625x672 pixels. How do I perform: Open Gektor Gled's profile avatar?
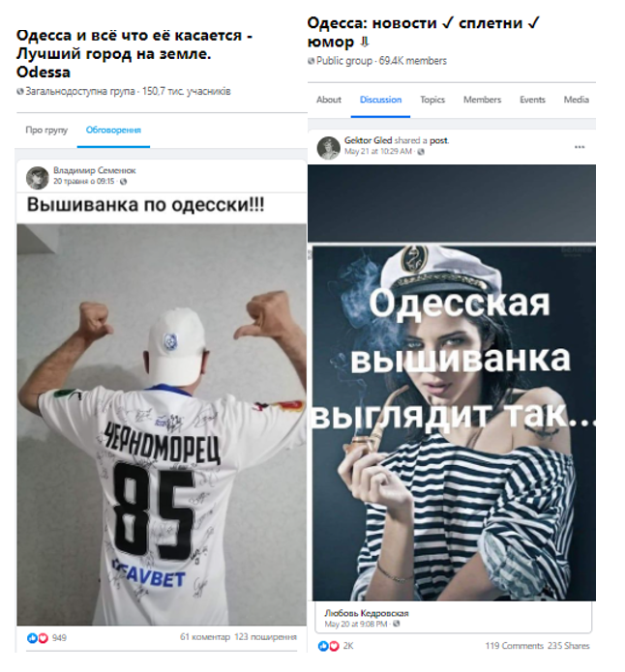click(328, 148)
